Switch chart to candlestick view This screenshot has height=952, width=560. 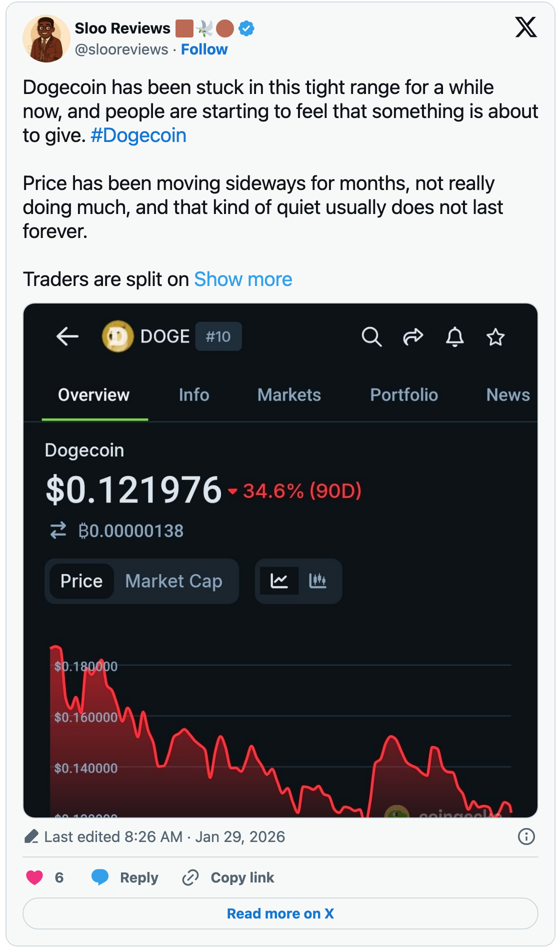tap(318, 581)
